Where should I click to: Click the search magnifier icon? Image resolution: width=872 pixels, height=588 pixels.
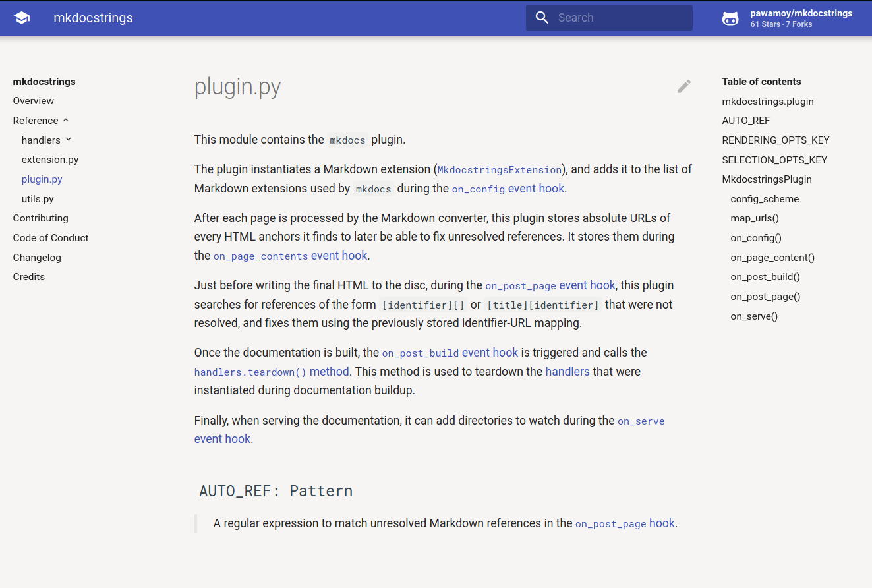(542, 18)
